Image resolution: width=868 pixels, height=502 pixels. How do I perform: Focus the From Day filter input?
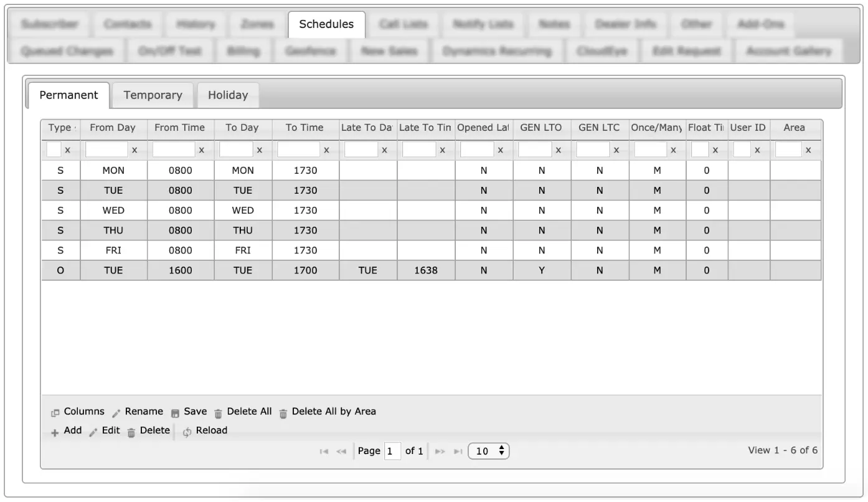[x=106, y=150]
